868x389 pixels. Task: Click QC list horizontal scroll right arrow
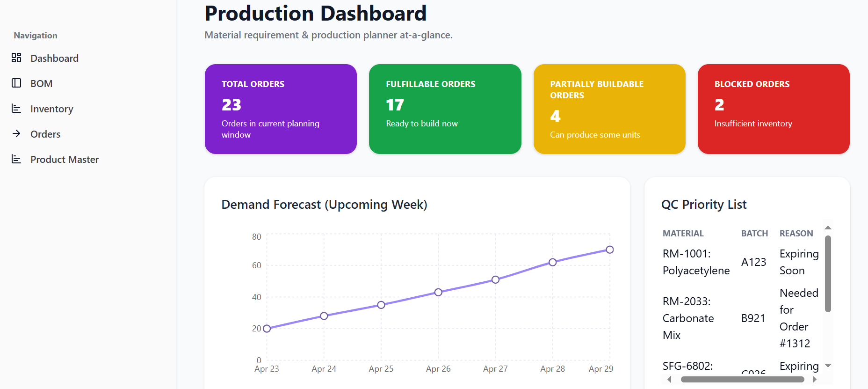(x=815, y=380)
